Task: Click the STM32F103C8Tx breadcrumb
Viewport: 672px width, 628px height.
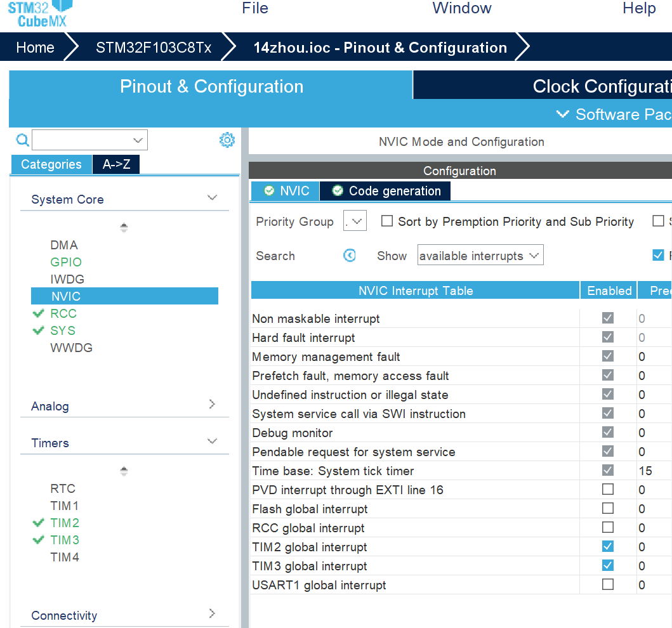Action: click(154, 47)
